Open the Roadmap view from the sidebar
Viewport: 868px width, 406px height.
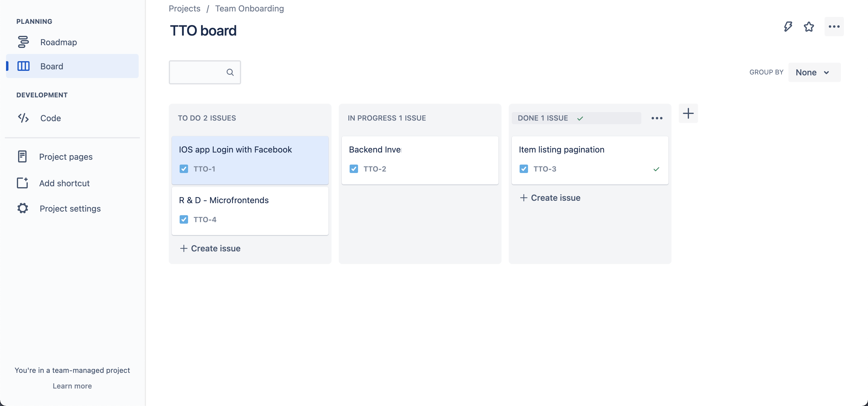59,42
